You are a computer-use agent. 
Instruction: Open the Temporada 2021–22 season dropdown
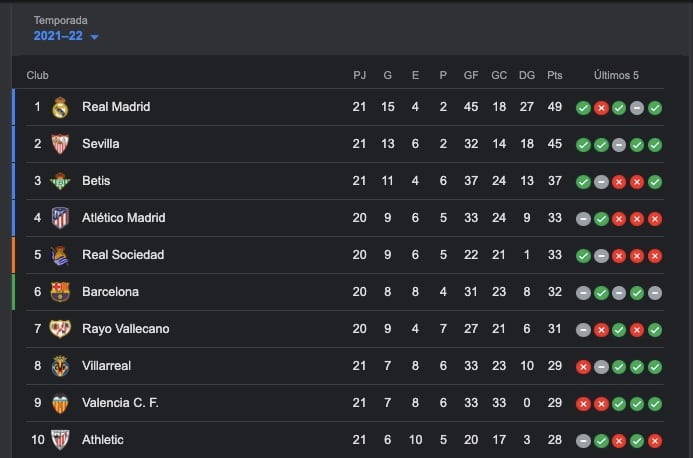tap(60, 36)
